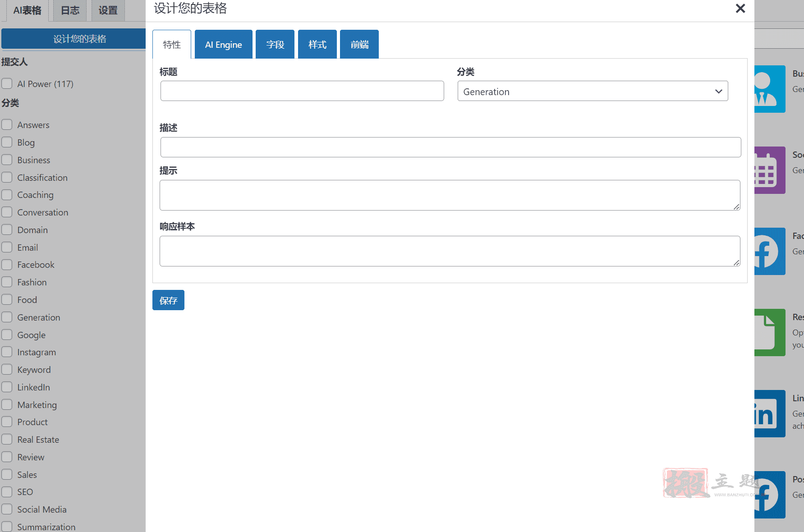Image resolution: width=804 pixels, height=532 pixels.
Task: Click the purple calendar template icon
Action: pos(770,170)
